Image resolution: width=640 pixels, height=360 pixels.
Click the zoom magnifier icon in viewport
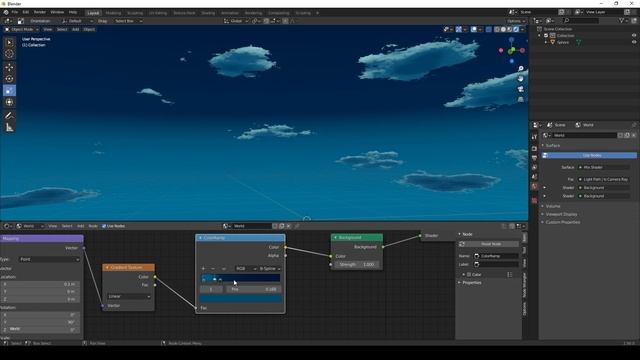(520, 69)
